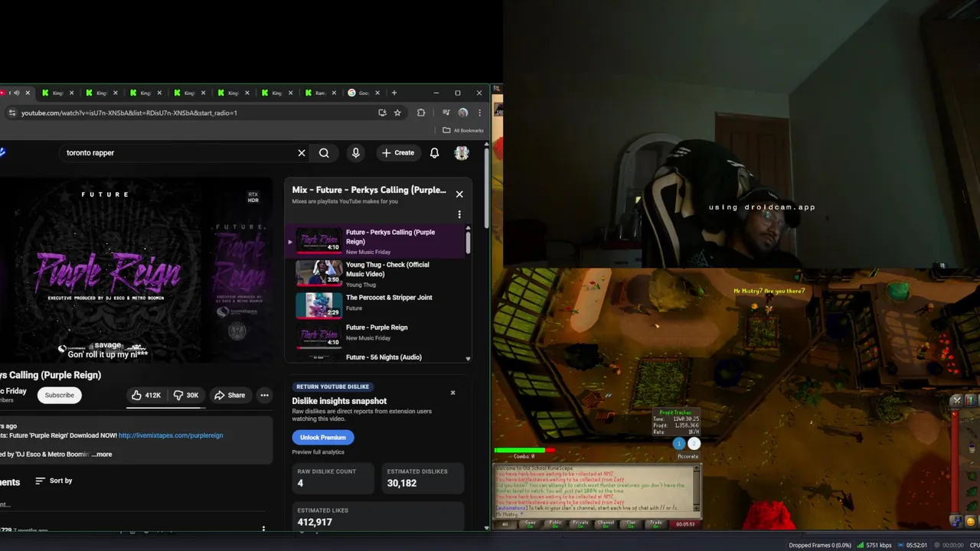This screenshot has width=980, height=551.
Task: Open the Skills stats tab icon
Action: click(970, 399)
